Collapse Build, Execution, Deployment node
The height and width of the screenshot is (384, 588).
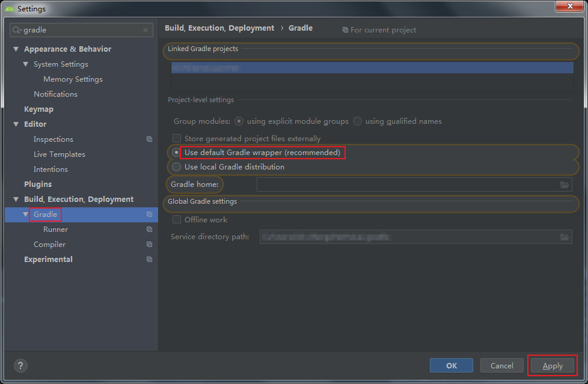click(x=16, y=199)
